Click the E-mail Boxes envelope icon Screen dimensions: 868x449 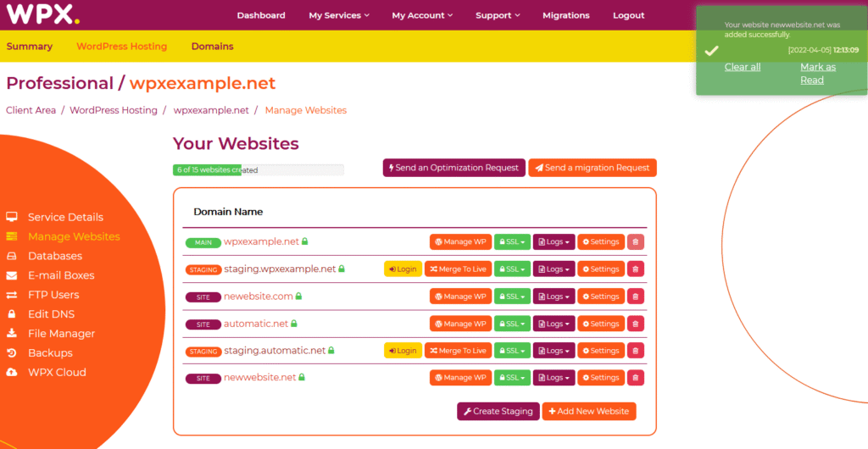coord(12,275)
